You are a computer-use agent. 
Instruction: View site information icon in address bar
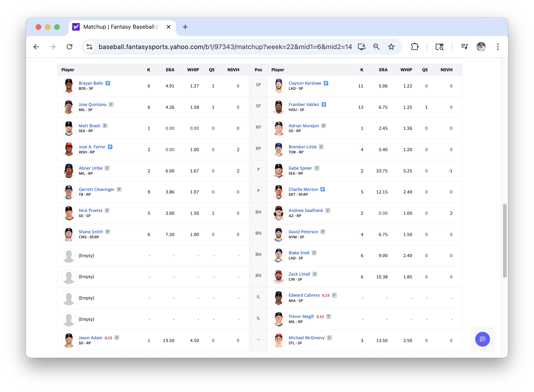[x=89, y=47]
